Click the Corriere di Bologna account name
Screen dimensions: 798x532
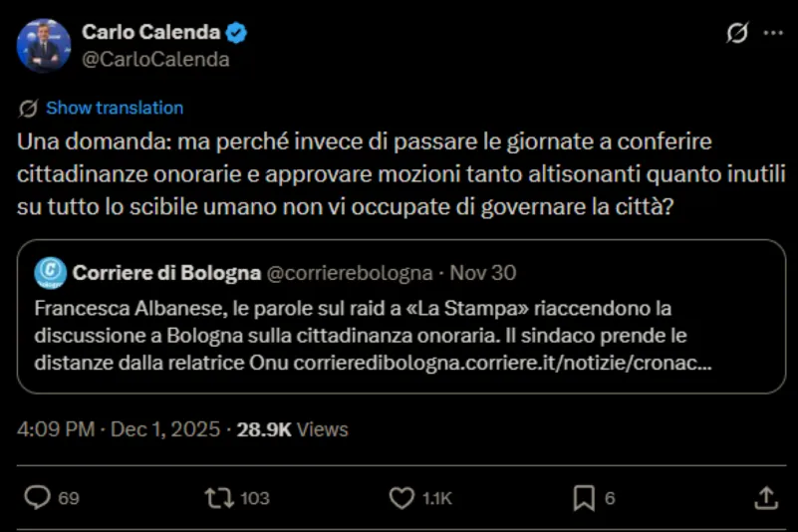166,272
